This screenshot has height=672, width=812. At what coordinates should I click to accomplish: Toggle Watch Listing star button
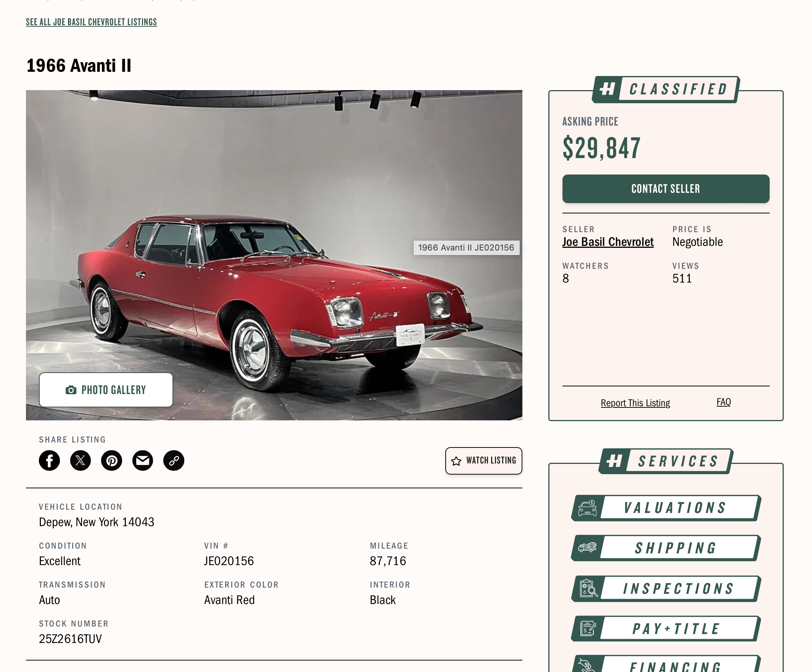483,460
